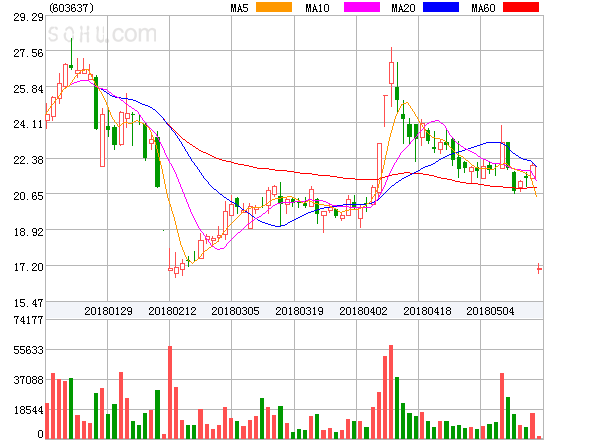
Task: Click the 20180212 date label
Action: (x=172, y=311)
